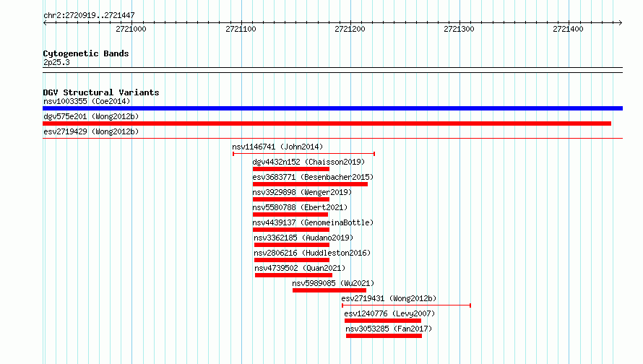Click ruler position 2721100
The height and width of the screenshot is (364, 643).
coord(241,29)
